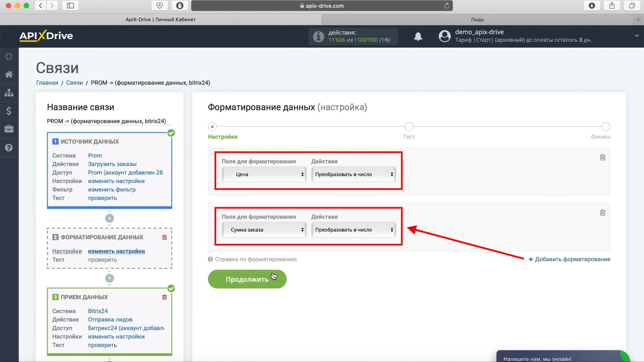644x362 pixels.
Task: Click the demo_apix-drive user avatar icon
Action: (x=444, y=36)
